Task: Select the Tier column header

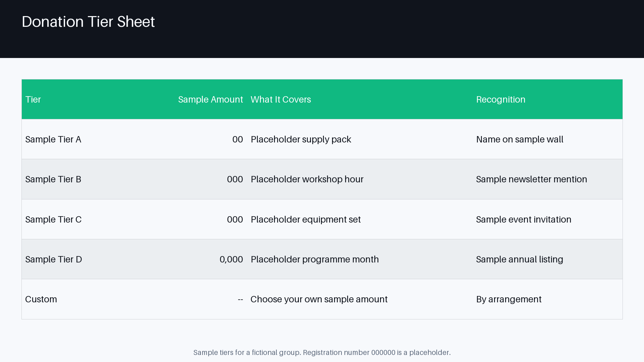Action: pyautogui.click(x=33, y=100)
